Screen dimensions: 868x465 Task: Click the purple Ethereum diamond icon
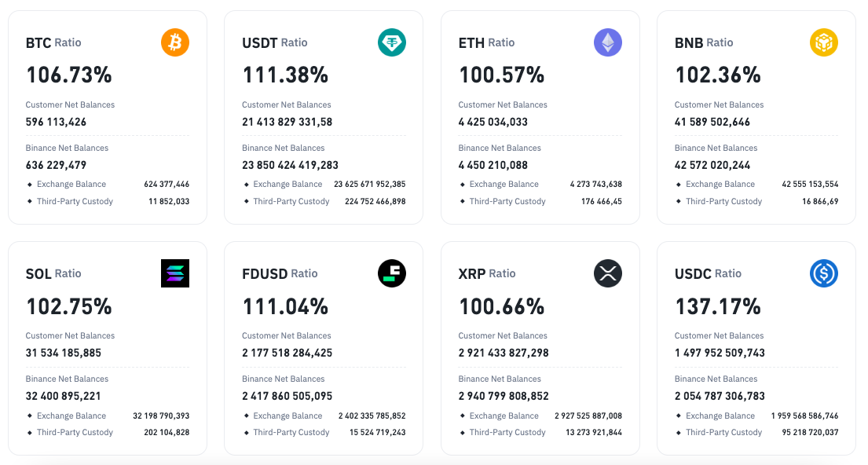point(608,42)
